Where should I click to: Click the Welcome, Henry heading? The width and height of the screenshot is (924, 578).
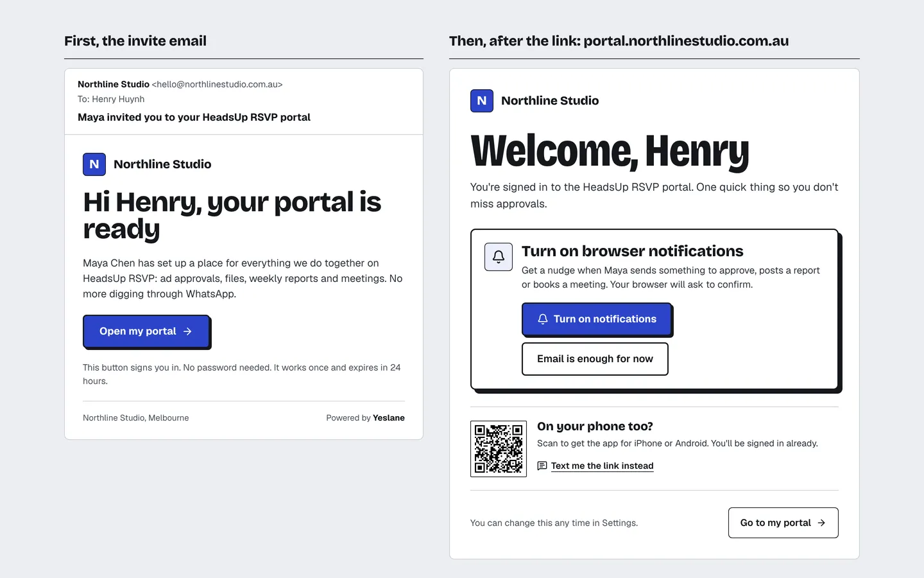point(610,152)
